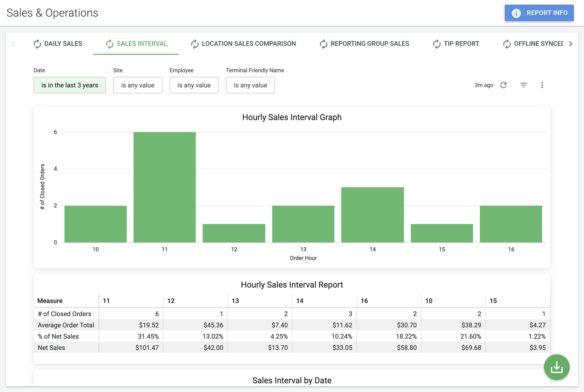Click the green download floating button
This screenshot has height=392, width=584.
point(557,367)
